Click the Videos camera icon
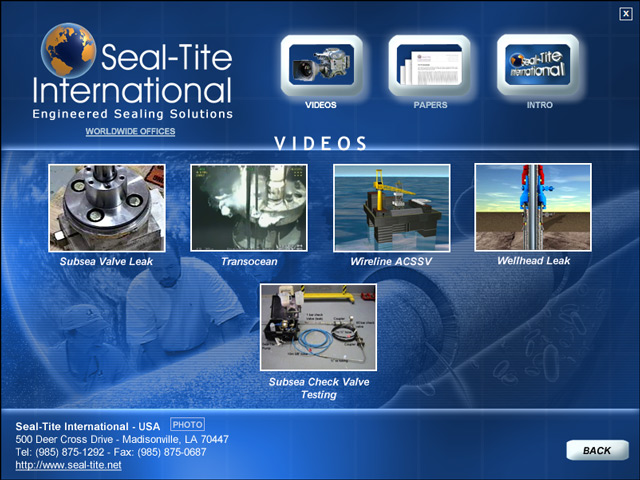640x480 pixels. click(320, 64)
